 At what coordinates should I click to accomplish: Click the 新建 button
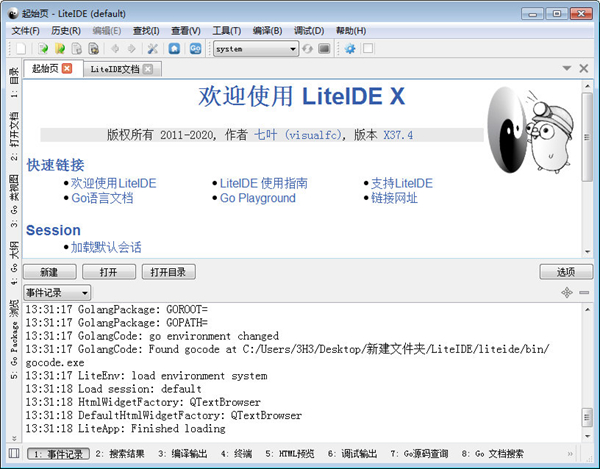coord(50,272)
